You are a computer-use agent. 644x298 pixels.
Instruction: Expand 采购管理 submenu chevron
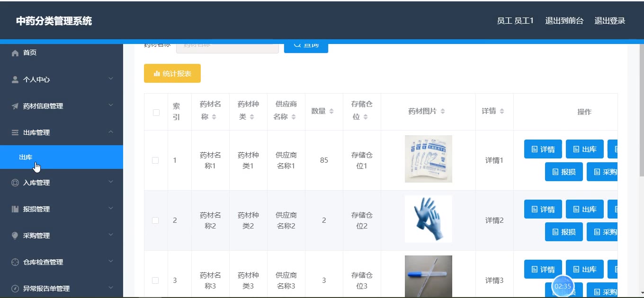[x=111, y=235]
